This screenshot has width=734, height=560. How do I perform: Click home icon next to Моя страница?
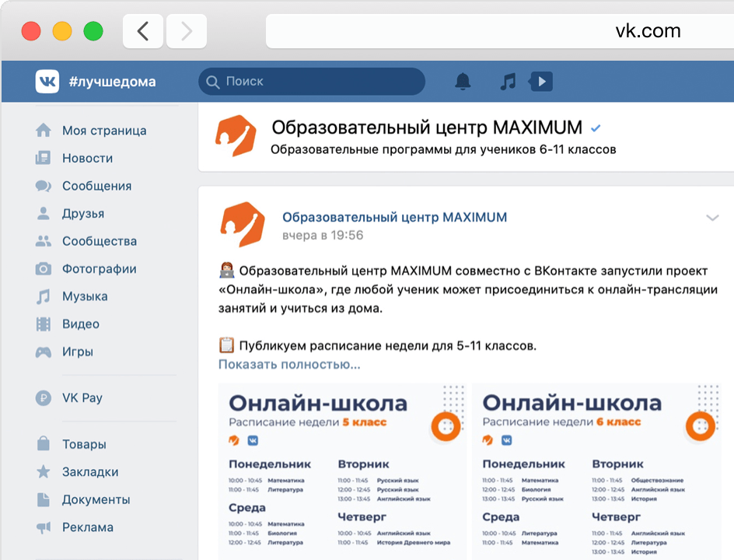(x=43, y=130)
